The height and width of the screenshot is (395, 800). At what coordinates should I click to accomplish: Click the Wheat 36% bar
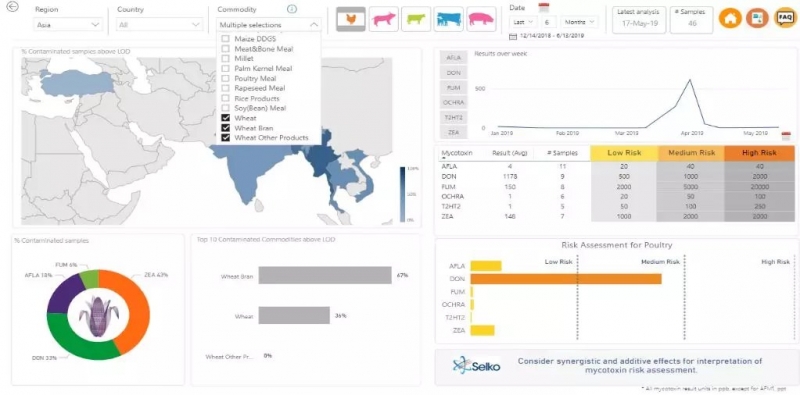pyautogui.click(x=294, y=315)
